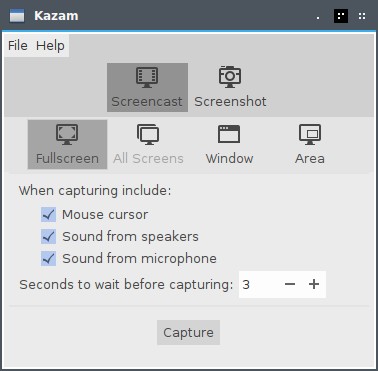Minimize the Kazam window with the dot button
Screen dimensions: 378x371
click(318, 17)
